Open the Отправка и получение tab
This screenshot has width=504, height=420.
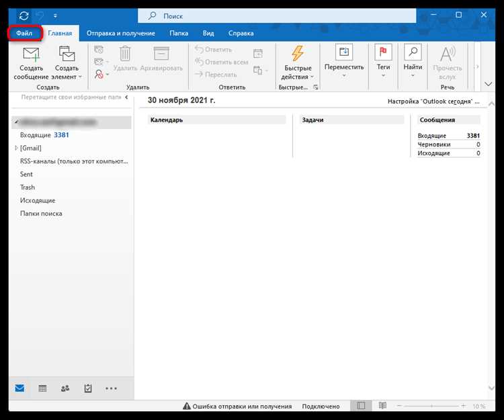tap(120, 33)
